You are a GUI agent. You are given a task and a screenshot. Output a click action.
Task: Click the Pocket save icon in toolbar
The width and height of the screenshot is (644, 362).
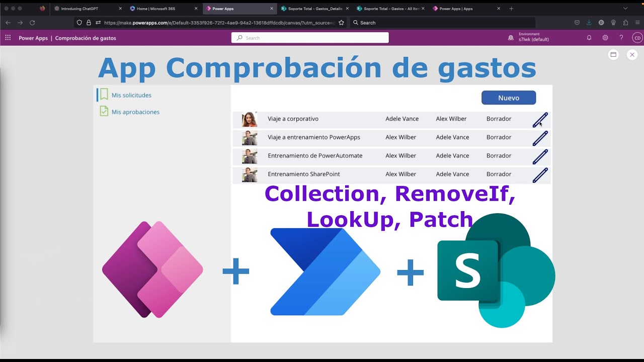(x=577, y=23)
